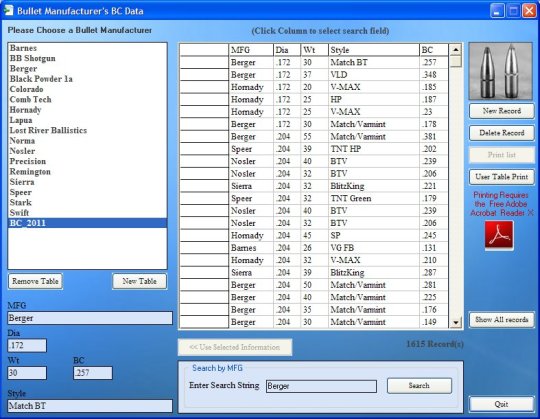
Task: Select Speer in manufacturer list
Action: coord(87,192)
